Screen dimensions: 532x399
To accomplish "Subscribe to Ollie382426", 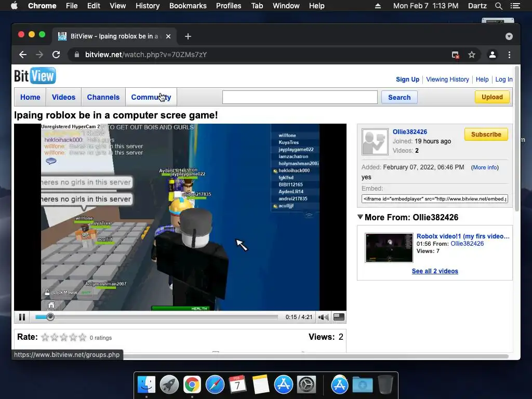I will point(486,135).
